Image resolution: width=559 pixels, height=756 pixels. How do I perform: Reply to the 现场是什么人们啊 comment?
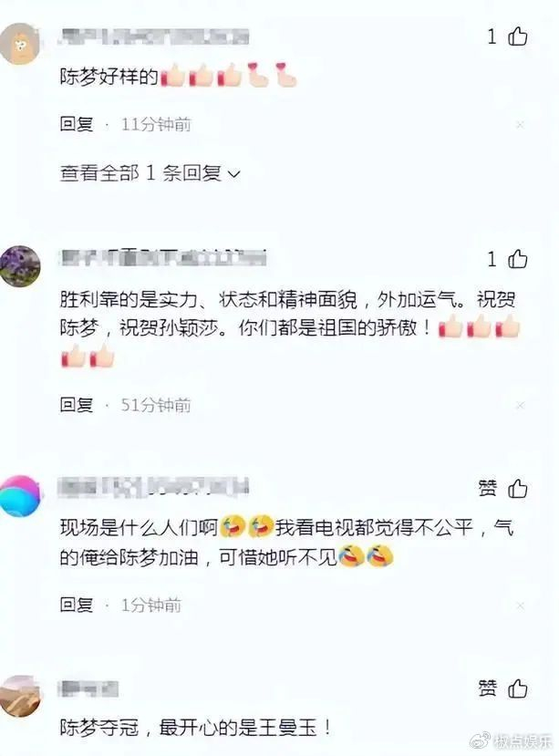[77, 605]
